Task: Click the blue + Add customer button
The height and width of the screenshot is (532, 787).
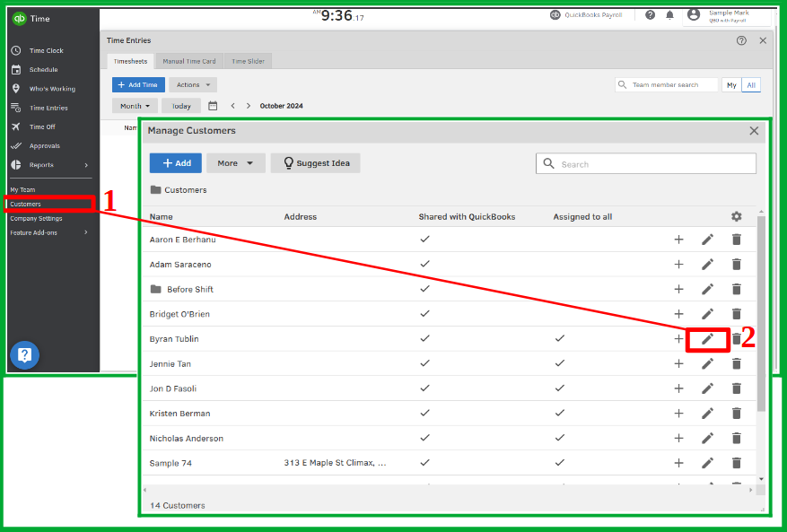Action: click(175, 162)
